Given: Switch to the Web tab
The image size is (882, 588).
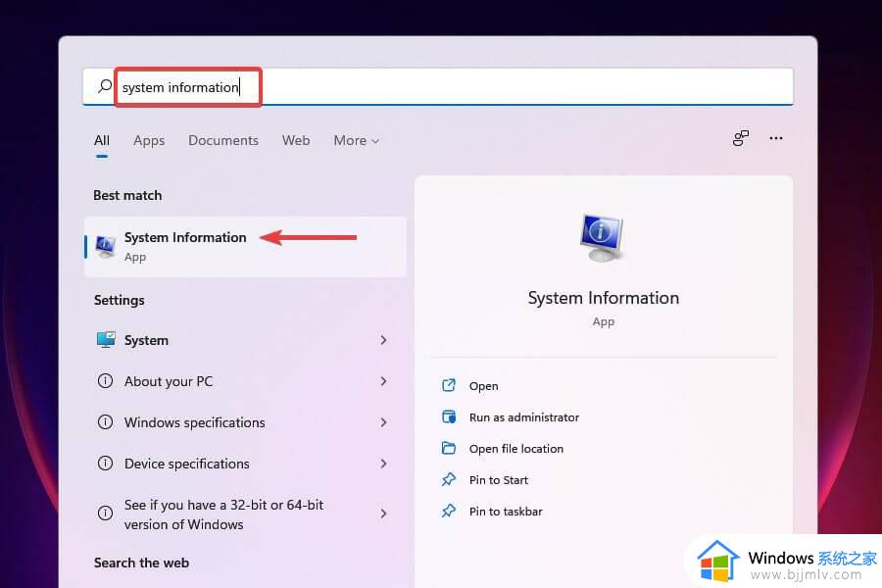Looking at the screenshot, I should (296, 140).
